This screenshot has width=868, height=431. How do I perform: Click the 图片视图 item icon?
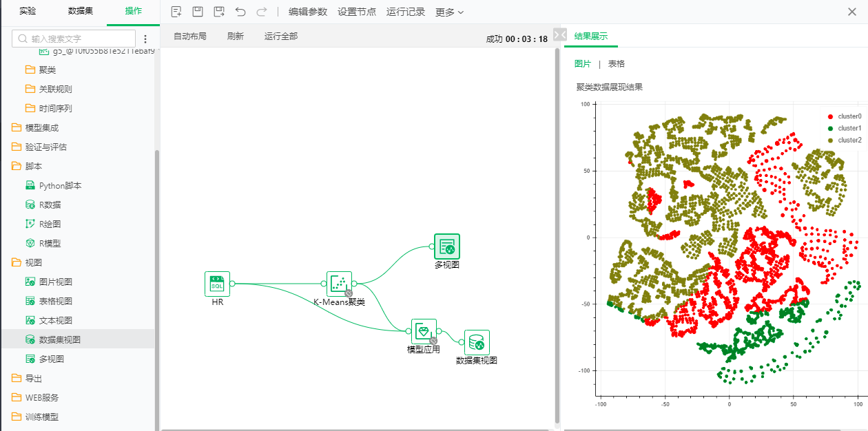[30, 282]
